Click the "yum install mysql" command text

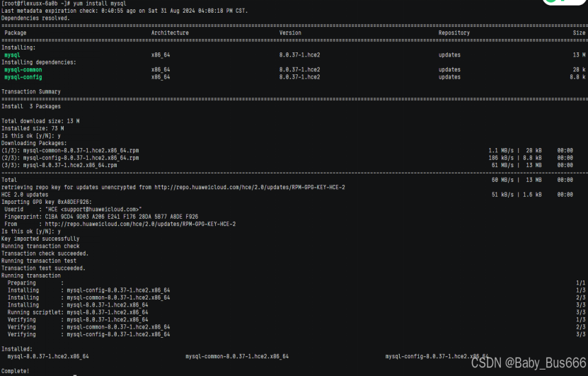pyautogui.click(x=99, y=4)
